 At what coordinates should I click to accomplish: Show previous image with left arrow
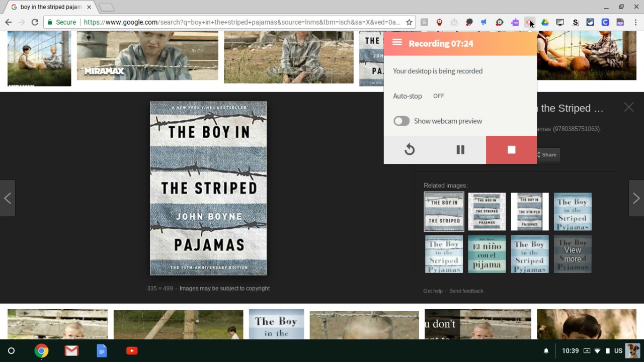coord(8,198)
